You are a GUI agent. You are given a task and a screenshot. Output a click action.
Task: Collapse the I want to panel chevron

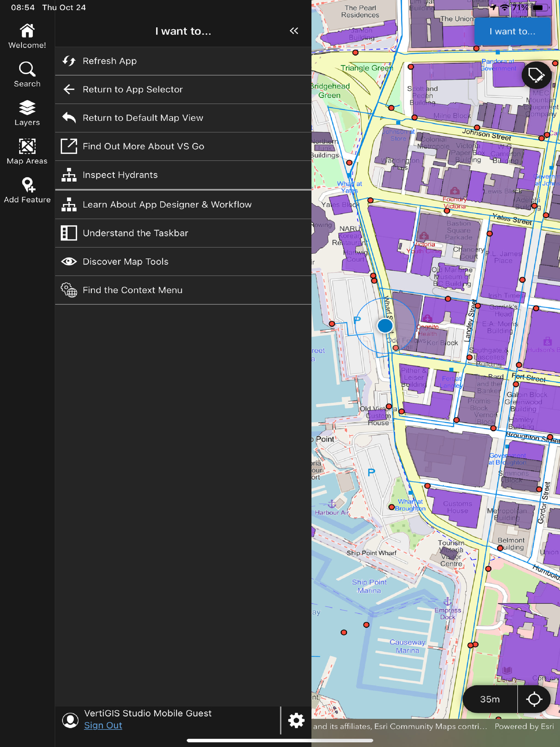294,31
